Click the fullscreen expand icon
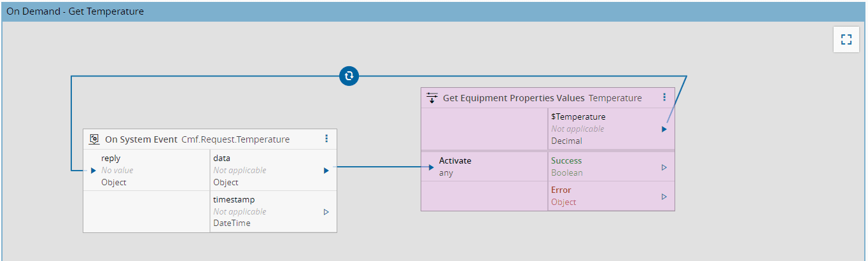The height and width of the screenshot is (261, 868). click(846, 39)
